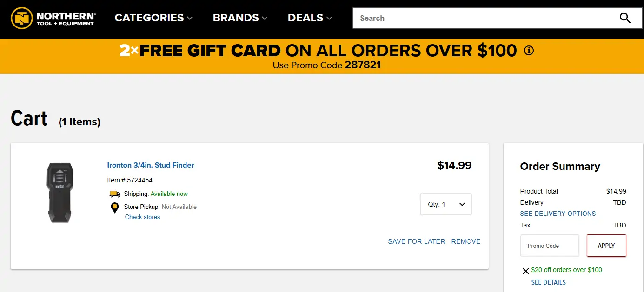Screen dimensions: 644x292
Task: Click the Apply promo code button
Action: tap(606, 246)
